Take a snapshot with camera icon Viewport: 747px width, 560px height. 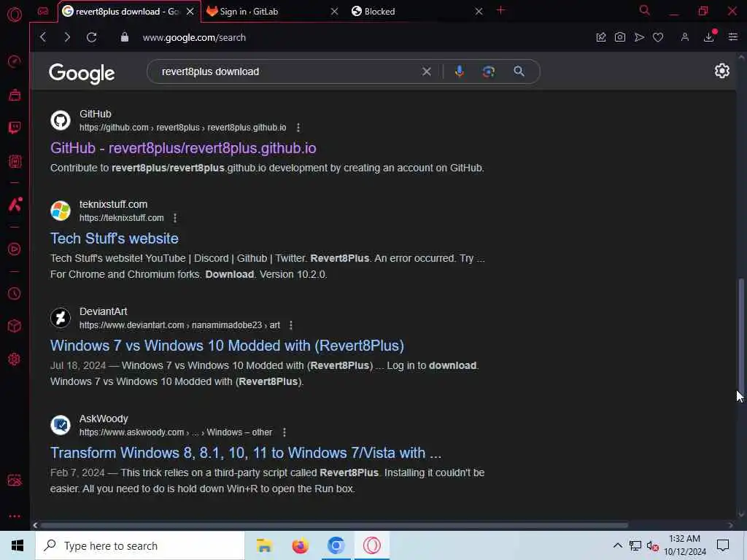(x=620, y=37)
